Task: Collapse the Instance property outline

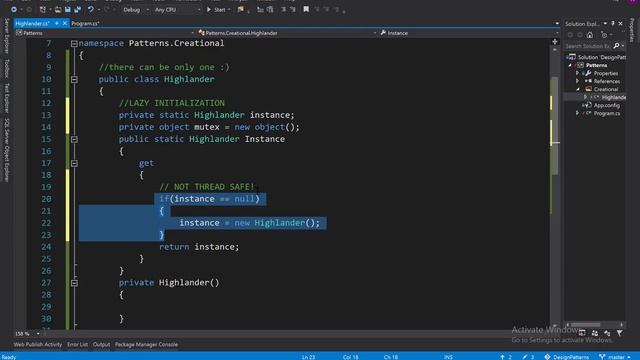Action: click(x=74, y=139)
